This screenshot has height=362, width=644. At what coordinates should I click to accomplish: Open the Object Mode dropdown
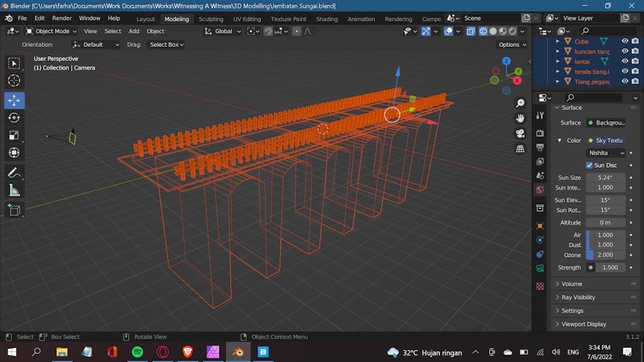click(x=52, y=32)
